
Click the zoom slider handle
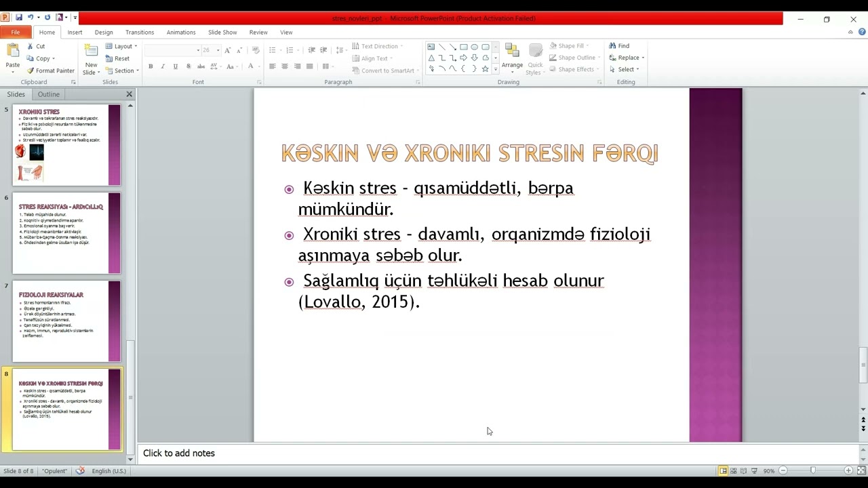click(x=813, y=470)
